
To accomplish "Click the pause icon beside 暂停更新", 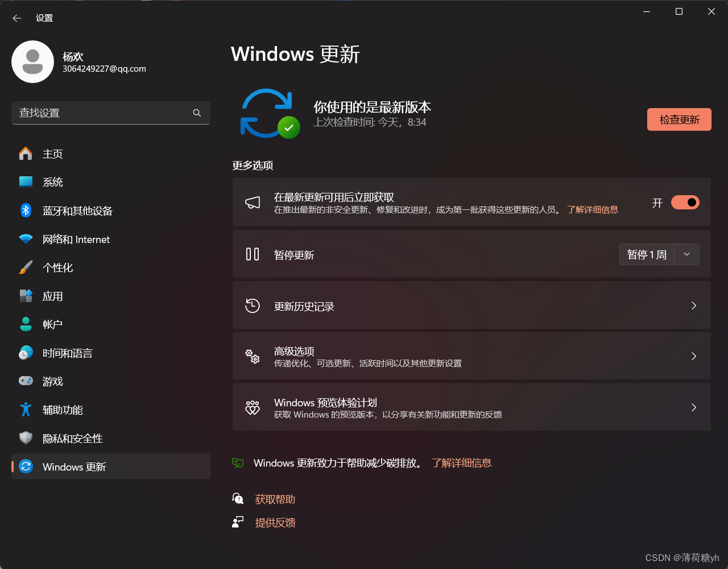I will pos(253,254).
